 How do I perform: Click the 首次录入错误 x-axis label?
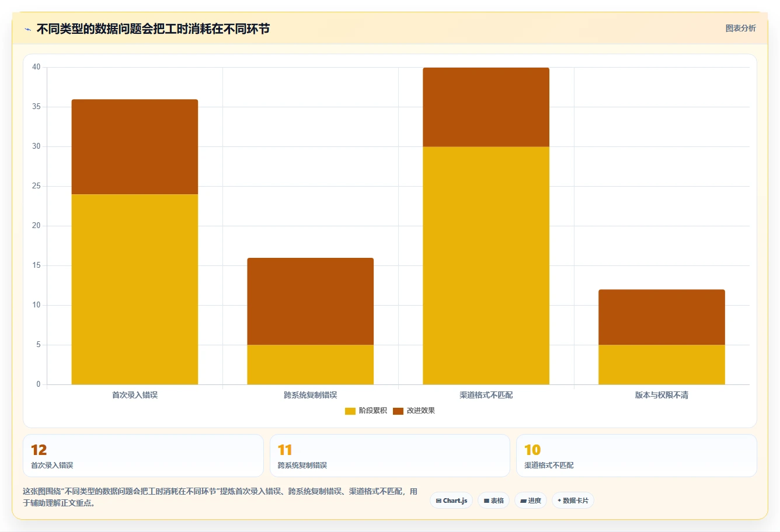pos(135,395)
